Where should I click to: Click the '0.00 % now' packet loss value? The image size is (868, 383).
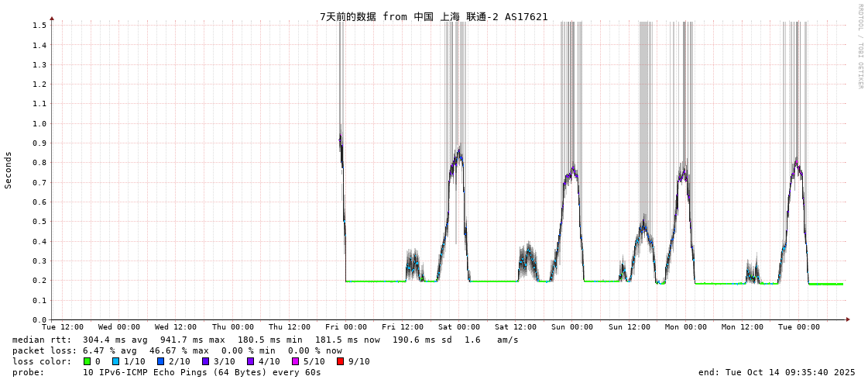pos(316,350)
